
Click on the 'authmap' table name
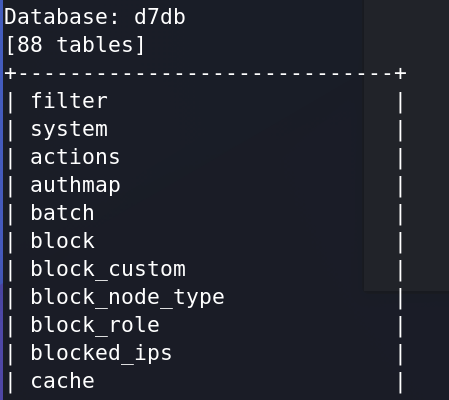coord(75,185)
